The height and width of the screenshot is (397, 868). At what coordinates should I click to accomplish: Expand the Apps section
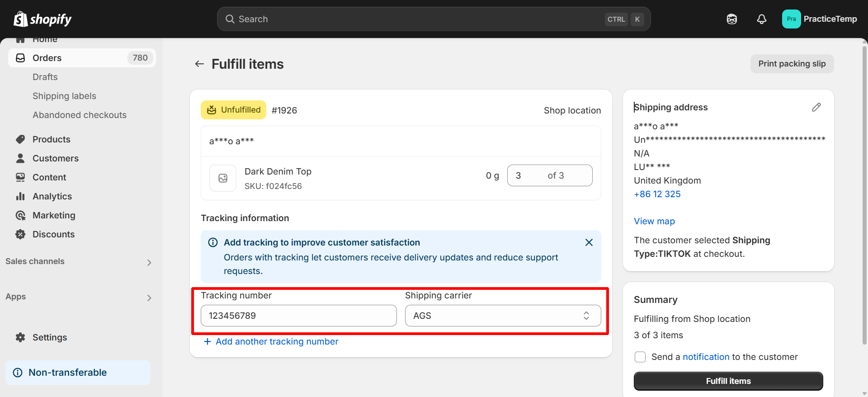pos(149,298)
